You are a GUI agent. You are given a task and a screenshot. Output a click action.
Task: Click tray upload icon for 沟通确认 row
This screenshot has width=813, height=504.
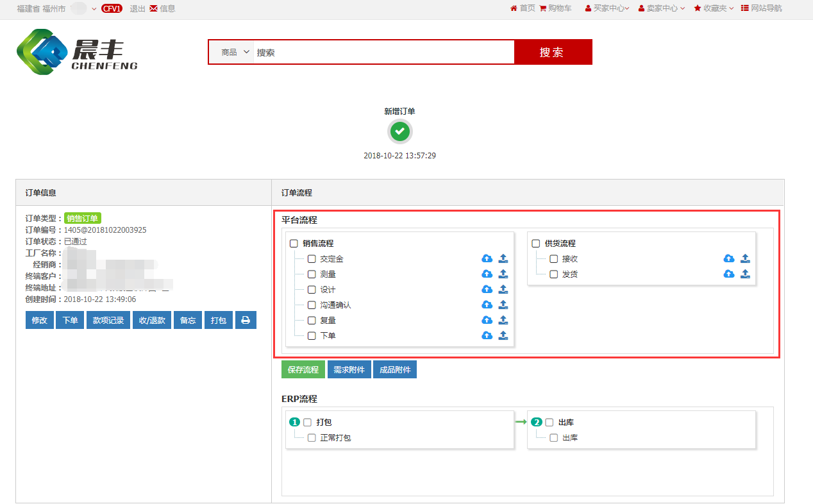(x=503, y=305)
